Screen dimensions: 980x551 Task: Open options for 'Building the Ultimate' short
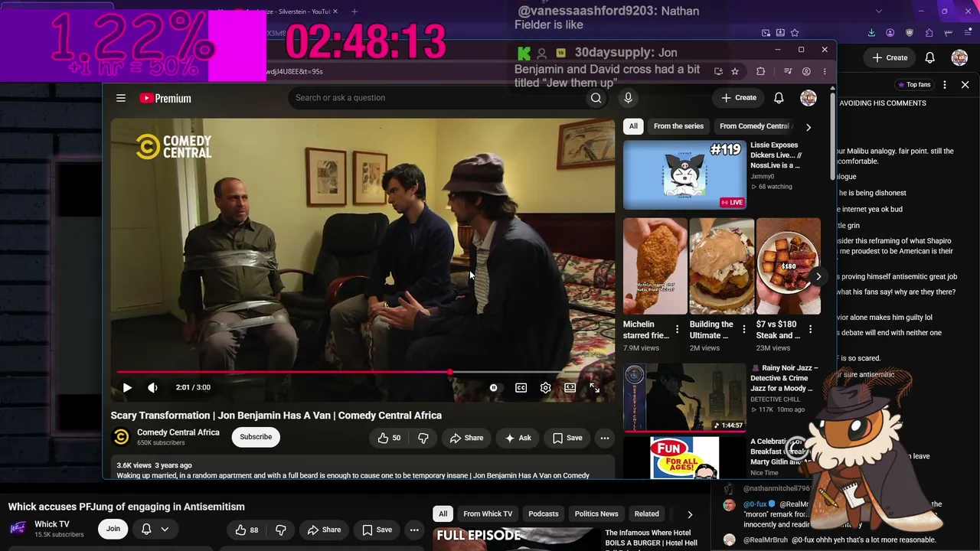coord(743,330)
